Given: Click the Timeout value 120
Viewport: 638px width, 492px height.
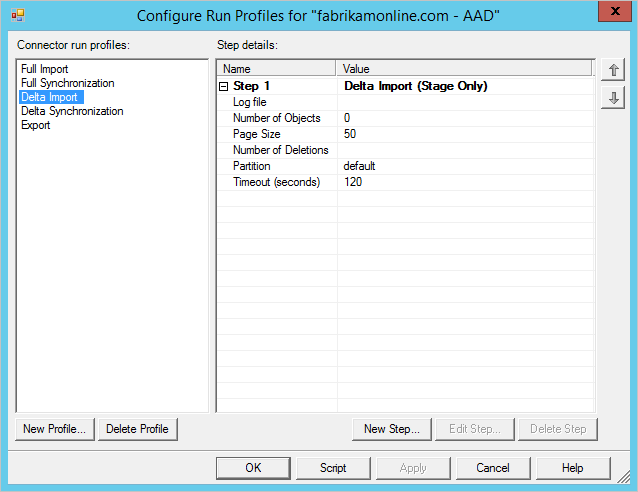Looking at the screenshot, I should point(353,182).
